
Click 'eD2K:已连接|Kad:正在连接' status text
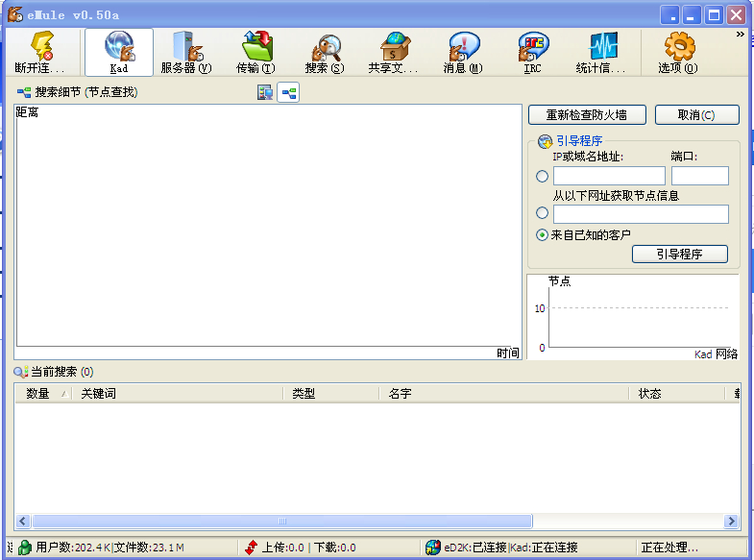511,547
